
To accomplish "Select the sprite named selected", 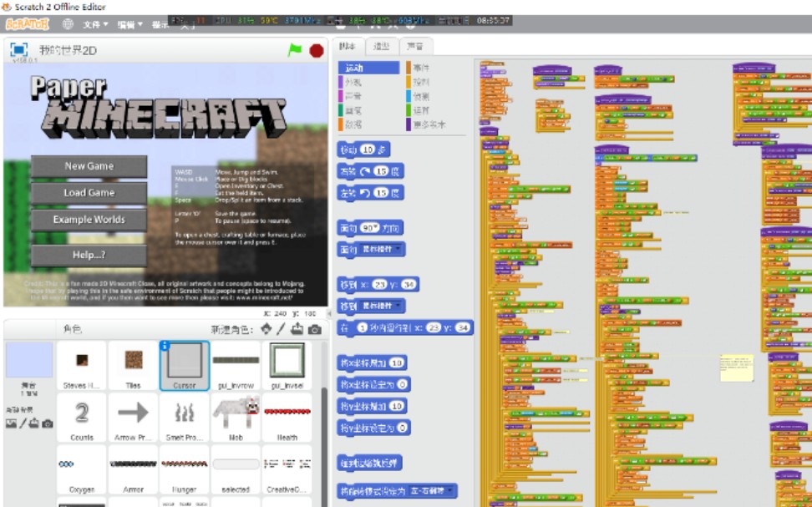I will [236, 469].
